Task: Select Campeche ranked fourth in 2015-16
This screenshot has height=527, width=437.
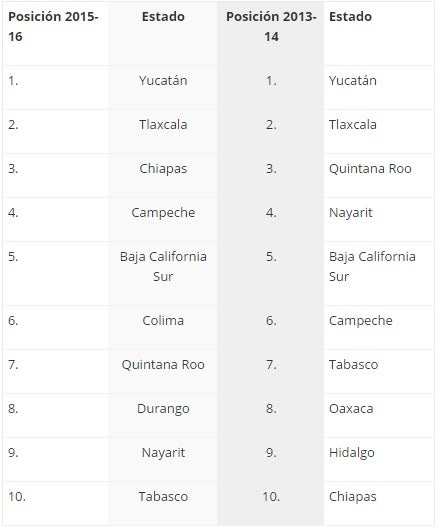Action: tap(163, 213)
